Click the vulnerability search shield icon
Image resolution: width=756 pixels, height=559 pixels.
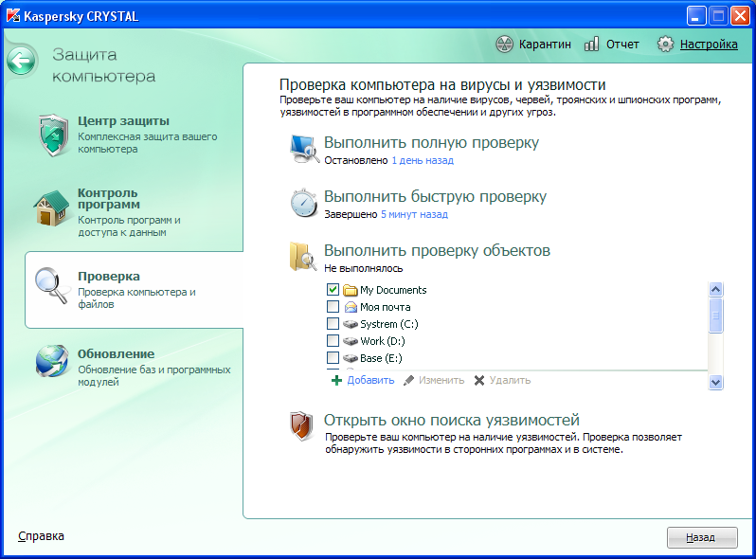point(302,425)
